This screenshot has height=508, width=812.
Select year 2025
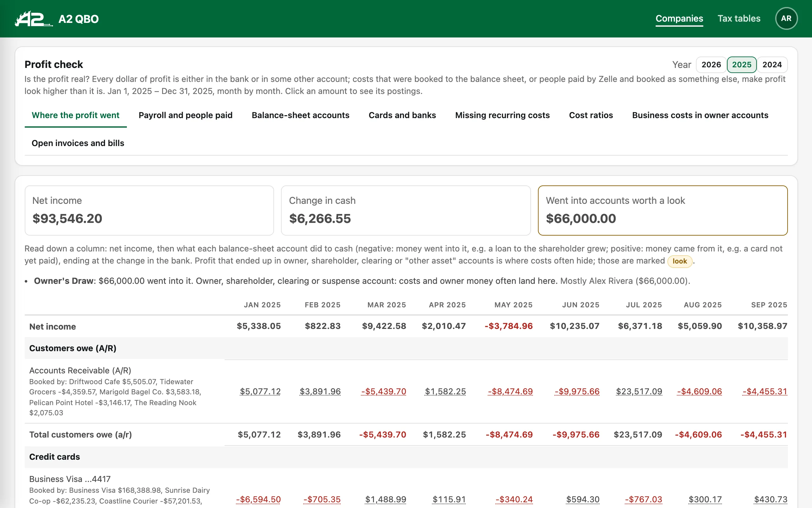(x=742, y=64)
